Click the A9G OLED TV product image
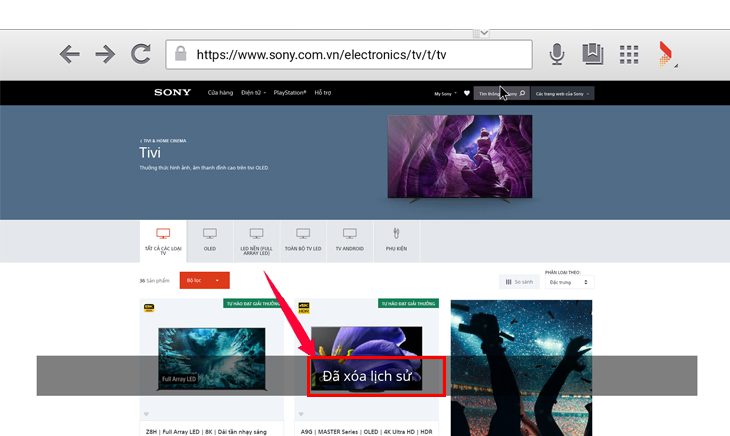The width and height of the screenshot is (730, 436). click(x=366, y=358)
